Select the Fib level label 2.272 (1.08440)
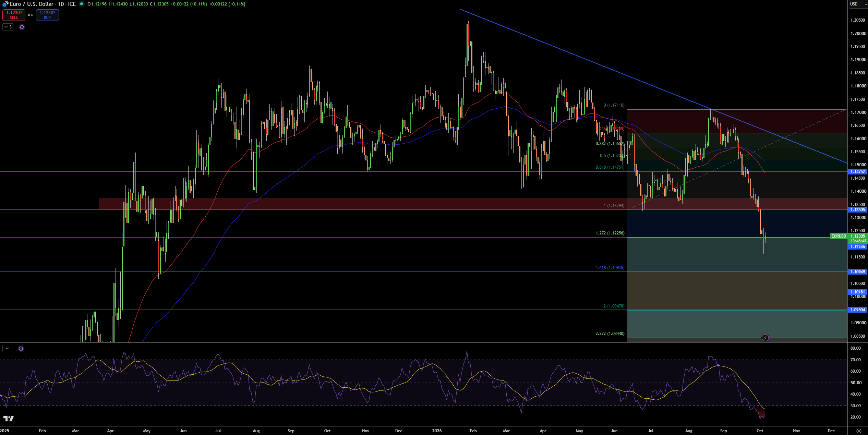868x435 pixels. click(x=610, y=334)
